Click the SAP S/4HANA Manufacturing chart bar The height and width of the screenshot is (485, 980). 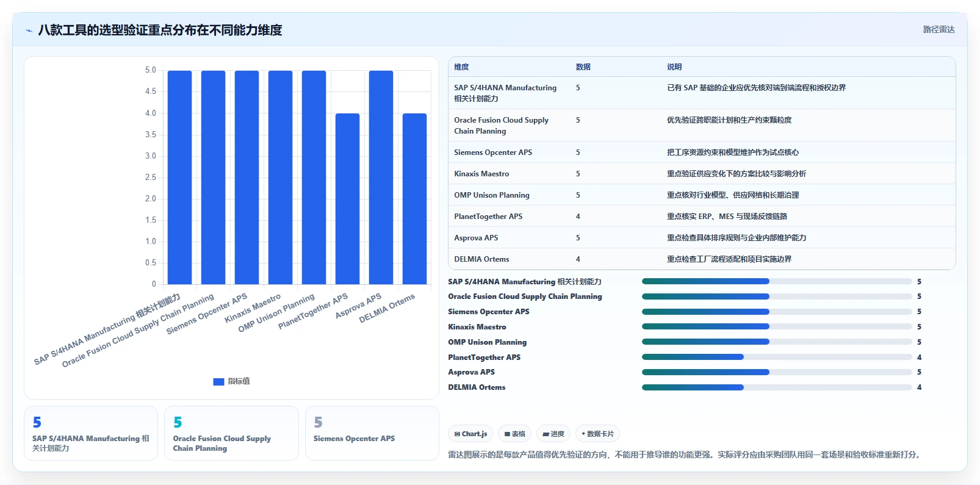pyautogui.click(x=179, y=178)
